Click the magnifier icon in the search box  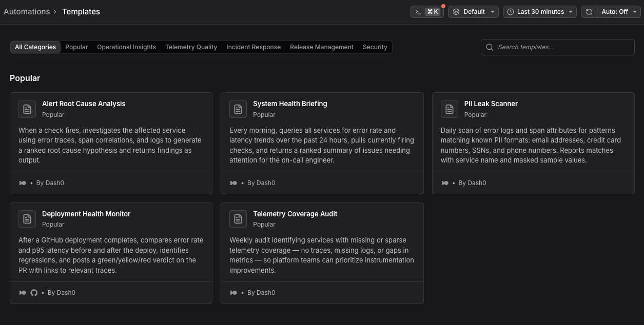tap(490, 47)
